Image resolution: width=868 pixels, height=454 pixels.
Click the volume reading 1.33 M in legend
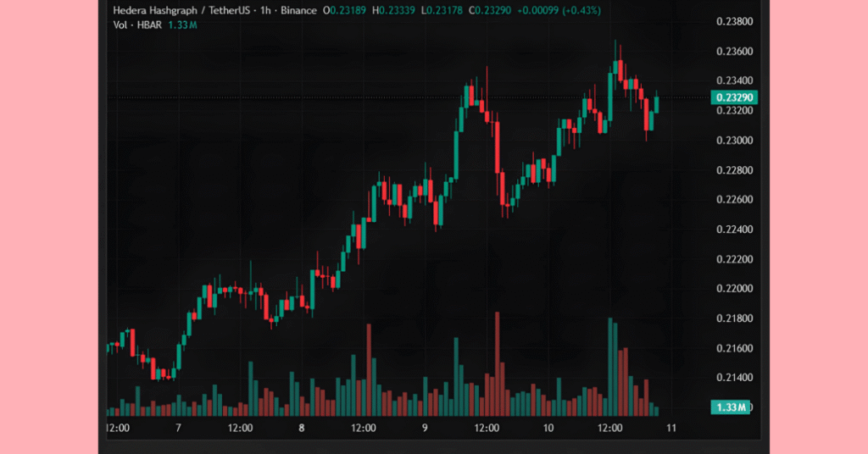pyautogui.click(x=182, y=25)
